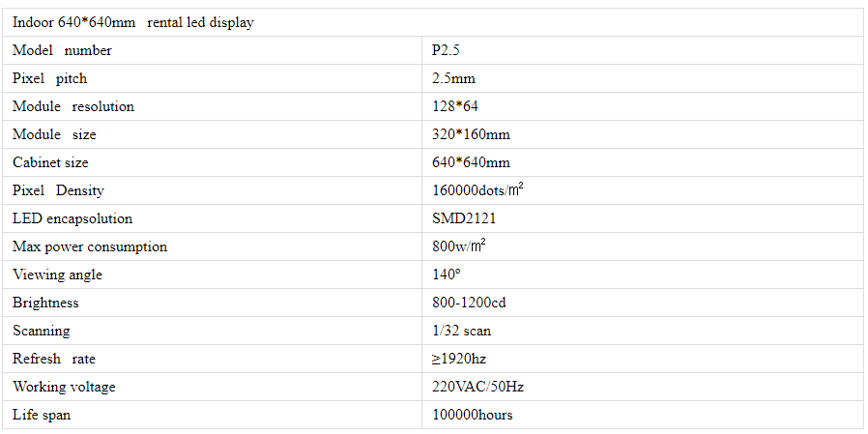Click the '800-1200cd' brightness value
Screen dimensions: 868x434
tap(469, 303)
